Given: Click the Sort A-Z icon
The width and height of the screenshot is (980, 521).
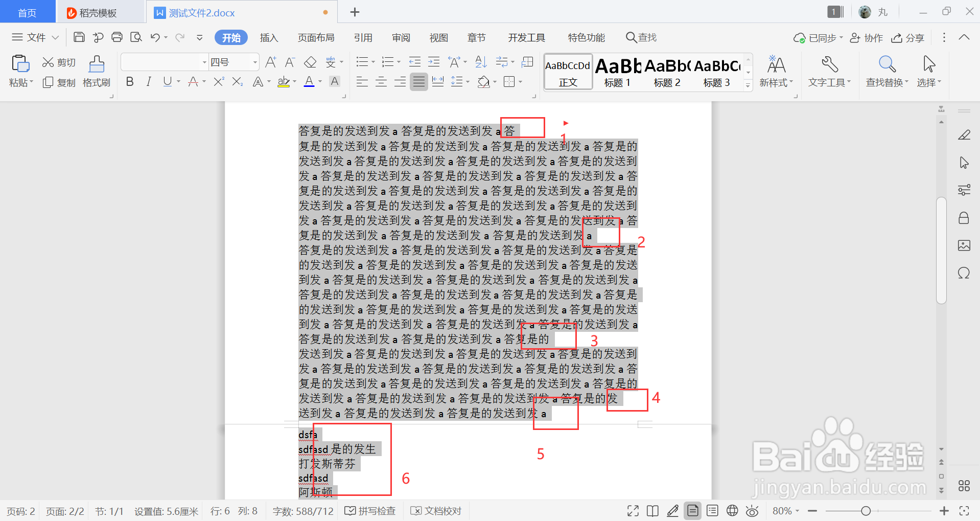Looking at the screenshot, I should pyautogui.click(x=481, y=62).
